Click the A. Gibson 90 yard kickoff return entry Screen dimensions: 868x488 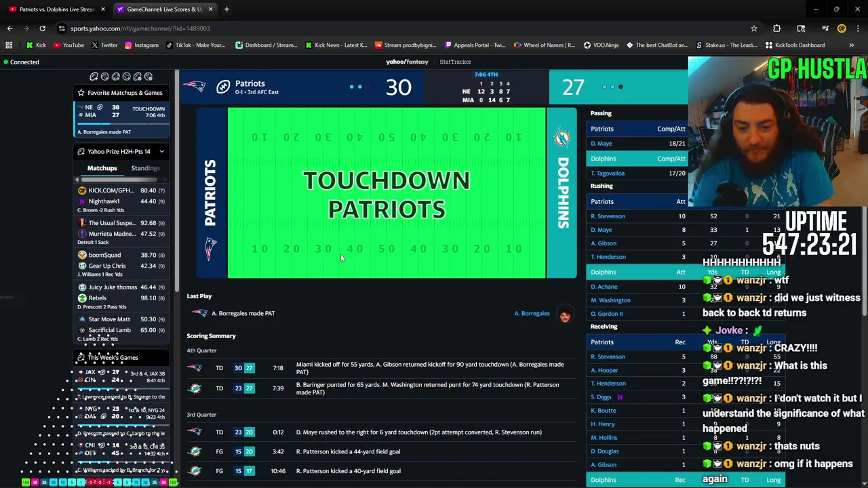(x=382, y=368)
